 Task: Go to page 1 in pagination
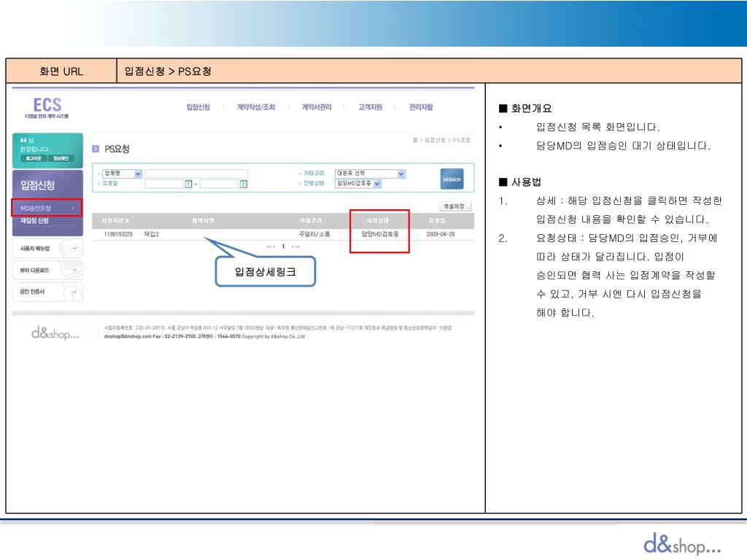(x=284, y=246)
